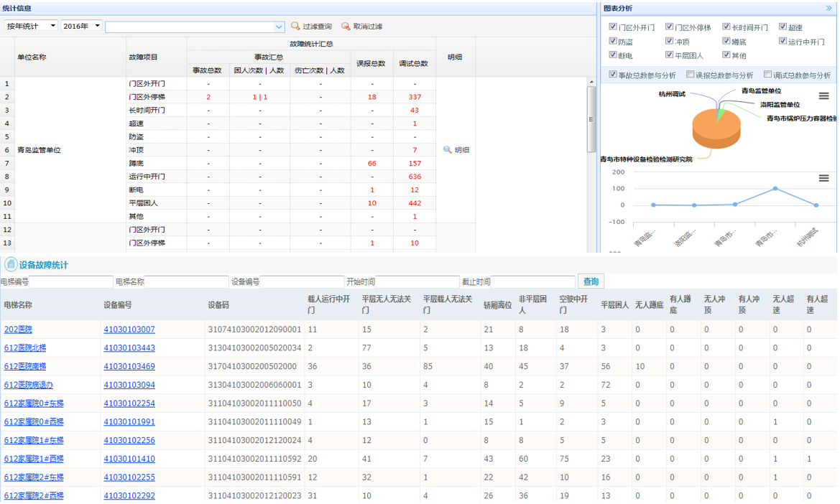This screenshot has width=840, height=504.
Task: Open device number 41030102292
Action: pyautogui.click(x=129, y=495)
